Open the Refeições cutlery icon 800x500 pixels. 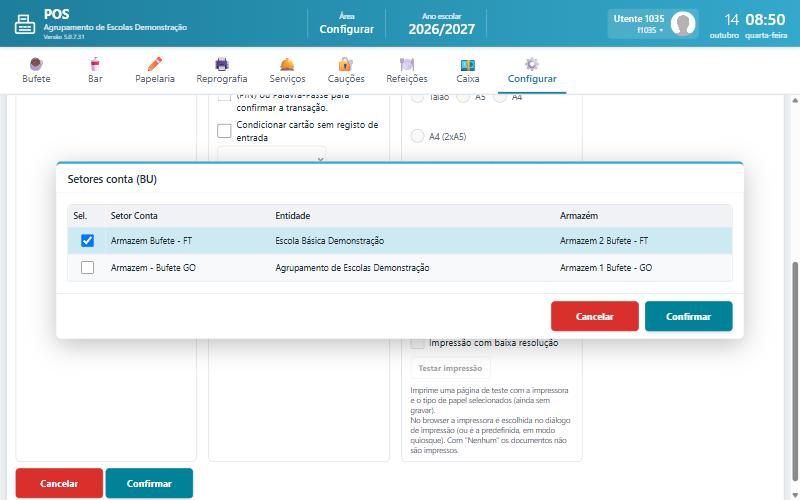pyautogui.click(x=407, y=64)
